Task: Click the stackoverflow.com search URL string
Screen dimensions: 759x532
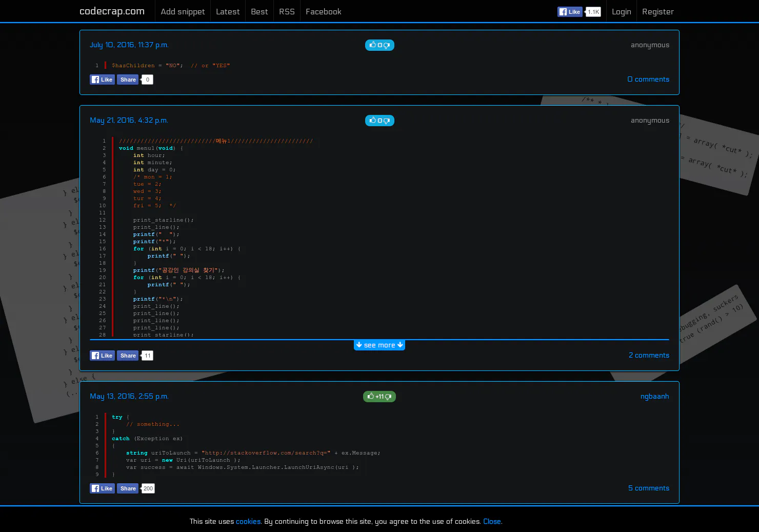Action: 266,453
